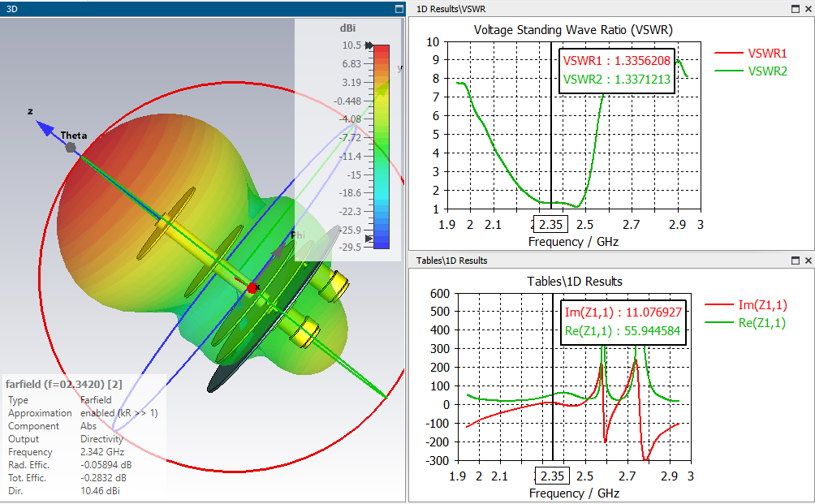Select the VSWR1 legend entry
This screenshot has width=815, height=504.
751,53
